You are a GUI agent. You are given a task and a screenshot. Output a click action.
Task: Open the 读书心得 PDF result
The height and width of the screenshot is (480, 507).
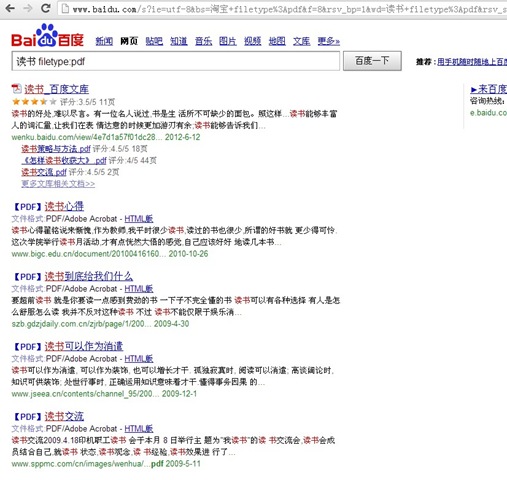[64, 206]
